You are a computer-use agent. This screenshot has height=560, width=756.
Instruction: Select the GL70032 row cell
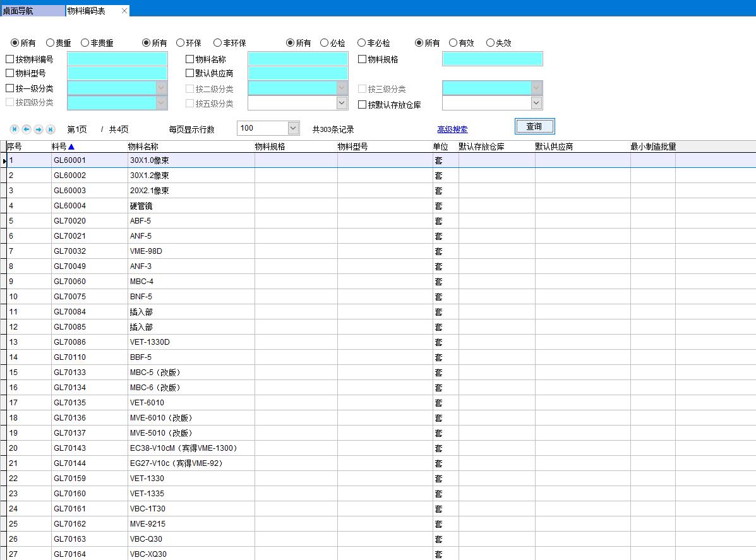click(70, 251)
